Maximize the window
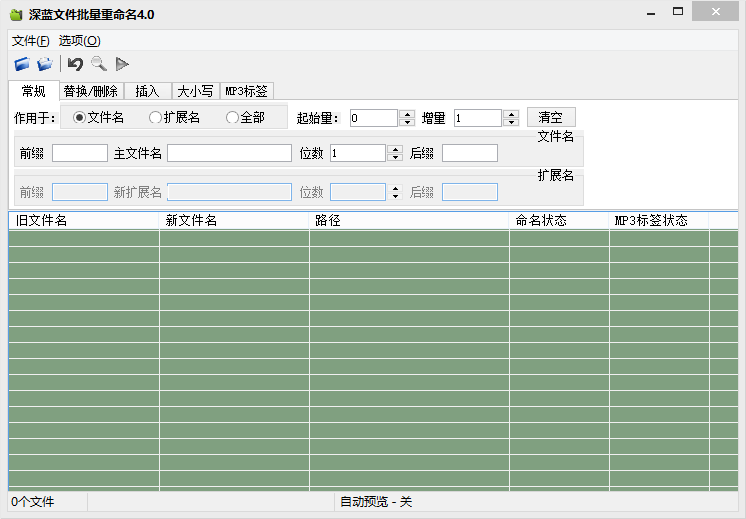The height and width of the screenshot is (519, 746). [x=678, y=12]
